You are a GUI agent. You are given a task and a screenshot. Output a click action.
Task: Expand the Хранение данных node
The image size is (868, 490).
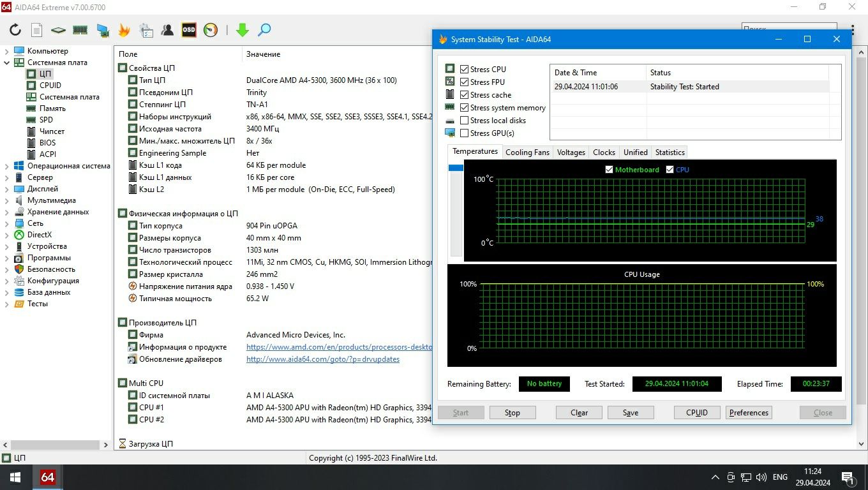tap(7, 212)
